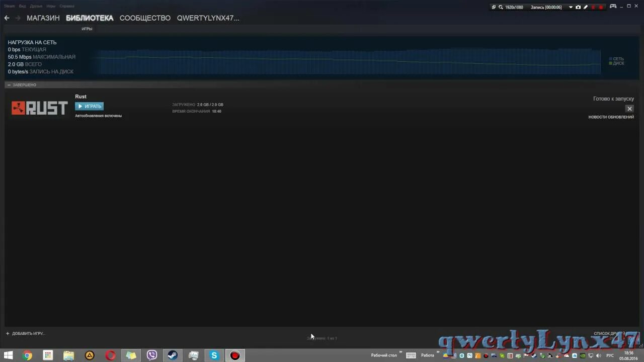
Task: Open File Explorer from the taskbar
Action: coord(69,355)
